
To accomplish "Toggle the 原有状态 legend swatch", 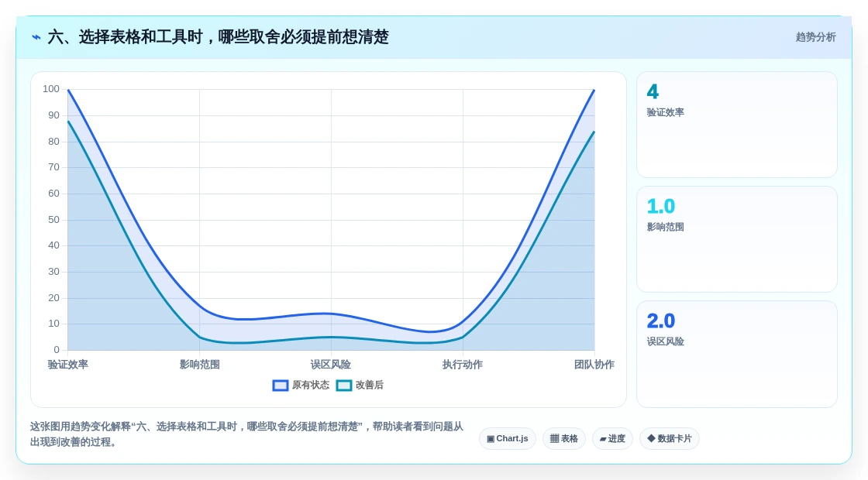I will point(280,386).
